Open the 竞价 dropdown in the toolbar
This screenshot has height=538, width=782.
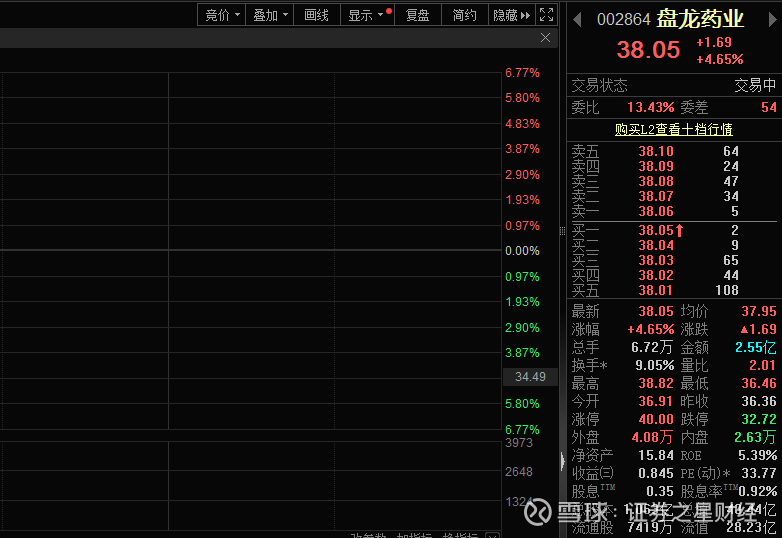[221, 15]
